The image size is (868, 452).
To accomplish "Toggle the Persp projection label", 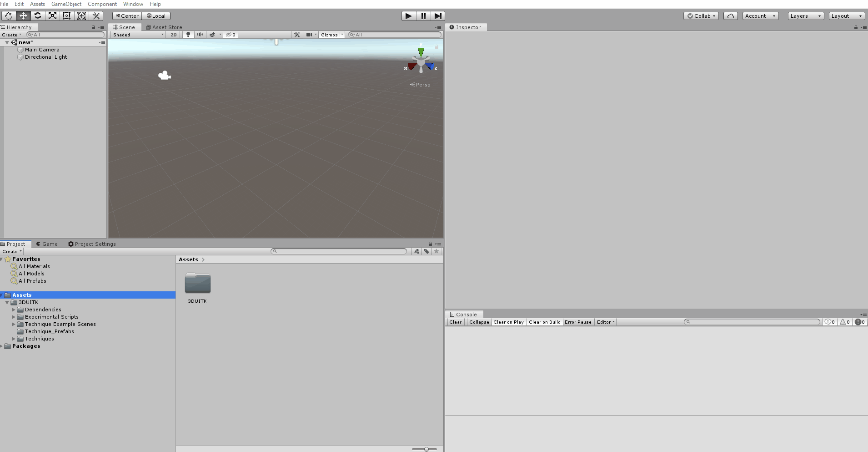I will (420, 85).
